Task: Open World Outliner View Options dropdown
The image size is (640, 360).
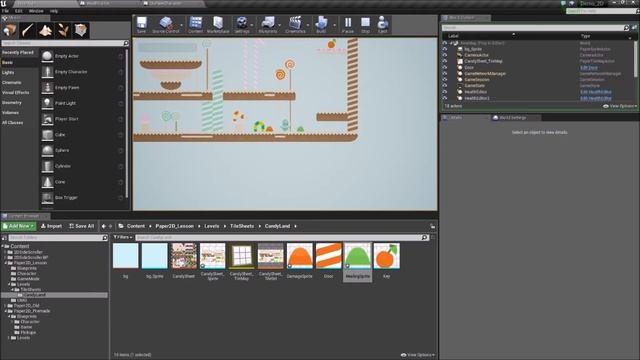Action: 620,106
